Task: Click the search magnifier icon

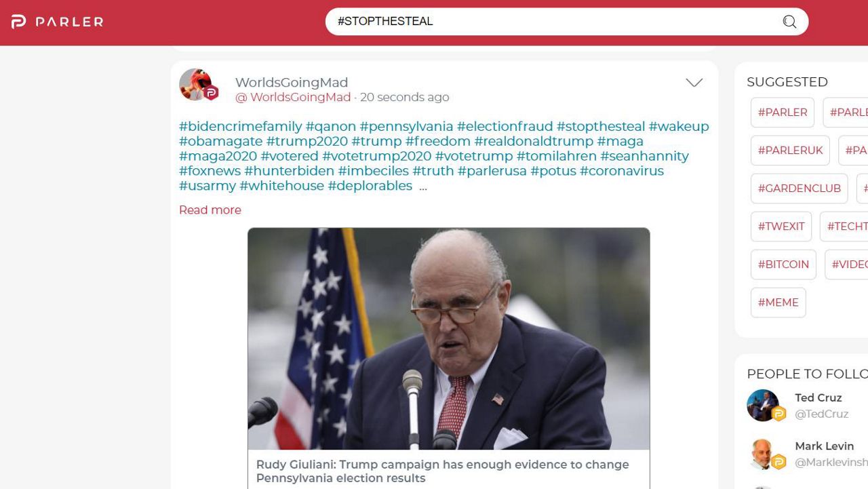Action: coord(789,22)
